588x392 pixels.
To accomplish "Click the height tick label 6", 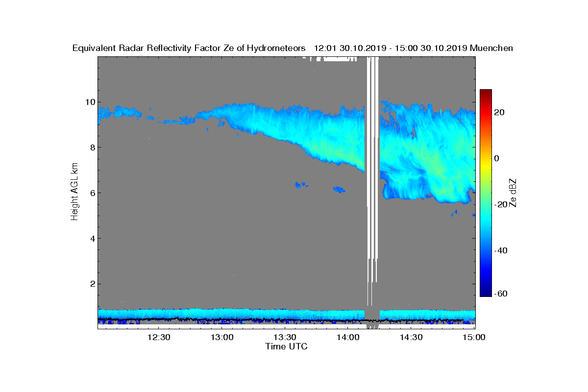I will 92,193.
